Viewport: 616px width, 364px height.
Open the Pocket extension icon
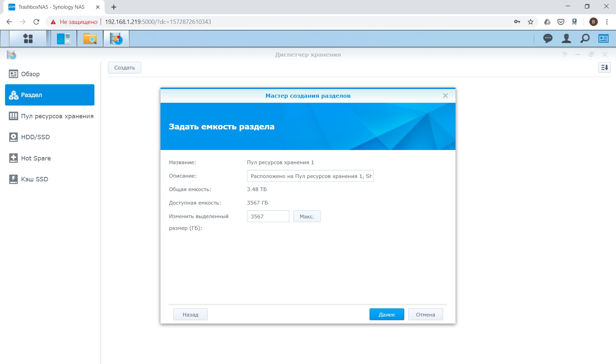pyautogui.click(x=561, y=22)
